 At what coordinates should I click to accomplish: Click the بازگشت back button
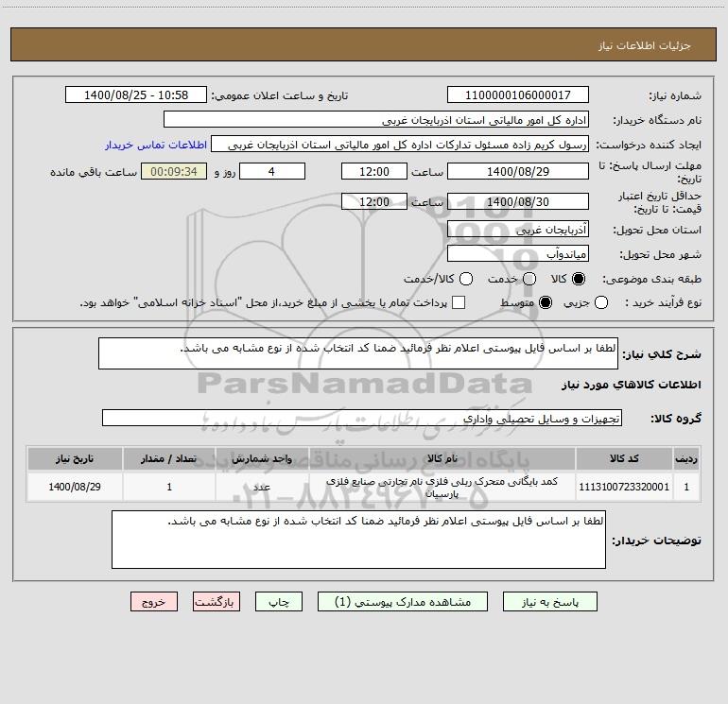[217, 602]
